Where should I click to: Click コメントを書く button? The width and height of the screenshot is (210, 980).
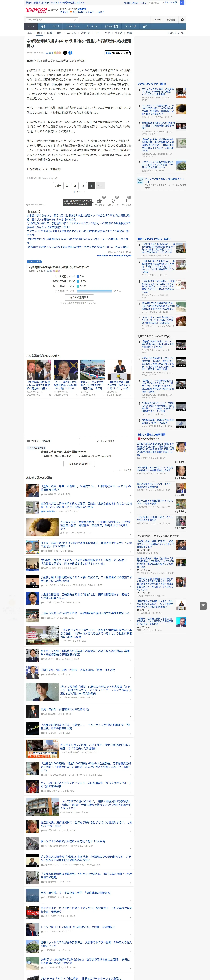105,441
